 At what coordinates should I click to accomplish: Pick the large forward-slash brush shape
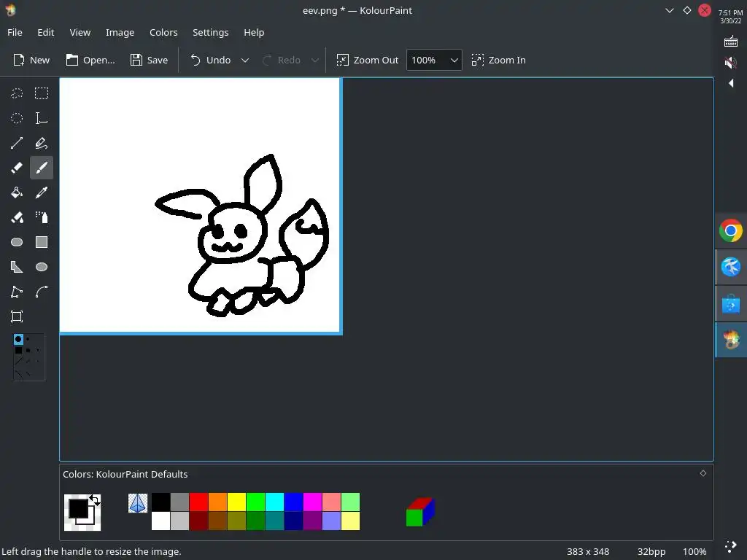[18, 362]
